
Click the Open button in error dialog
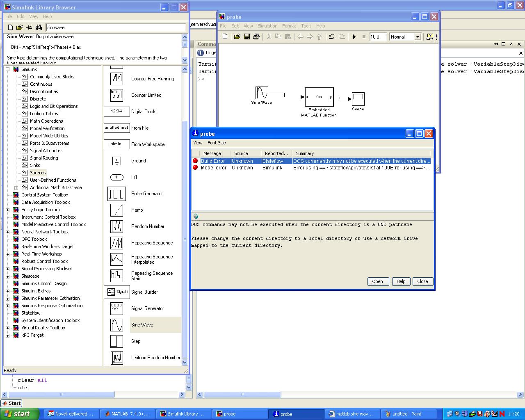[x=377, y=281]
